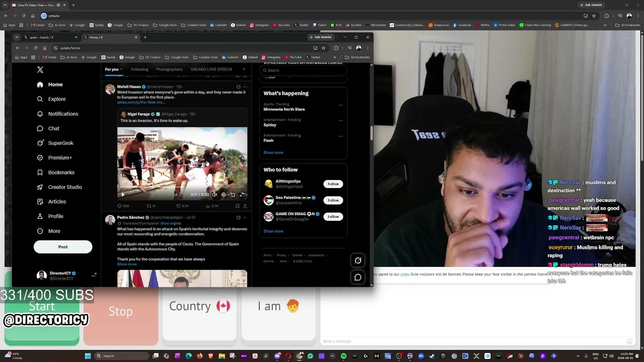
Task: Open Articles in the X sidebar
Action: coord(51,202)
